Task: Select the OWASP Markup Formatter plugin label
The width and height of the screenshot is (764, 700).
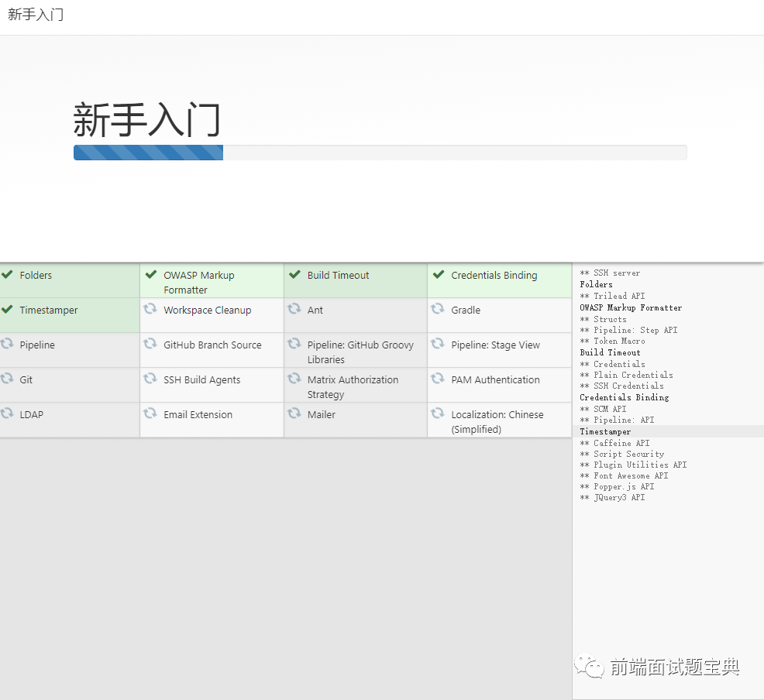Action: [199, 283]
